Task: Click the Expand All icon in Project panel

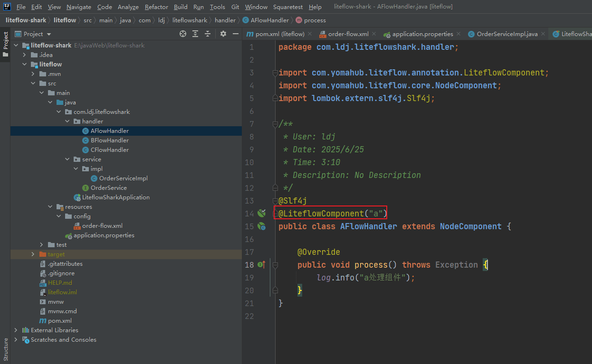Action: click(x=195, y=34)
